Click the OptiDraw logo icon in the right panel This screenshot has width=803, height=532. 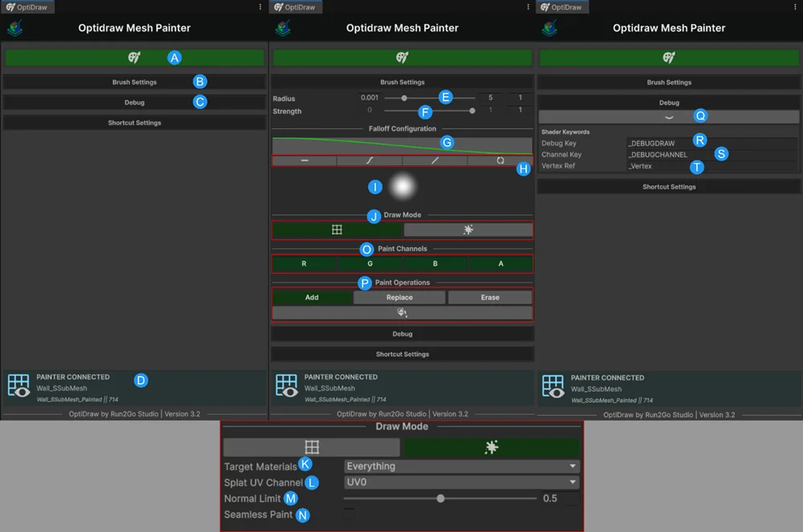(550, 28)
